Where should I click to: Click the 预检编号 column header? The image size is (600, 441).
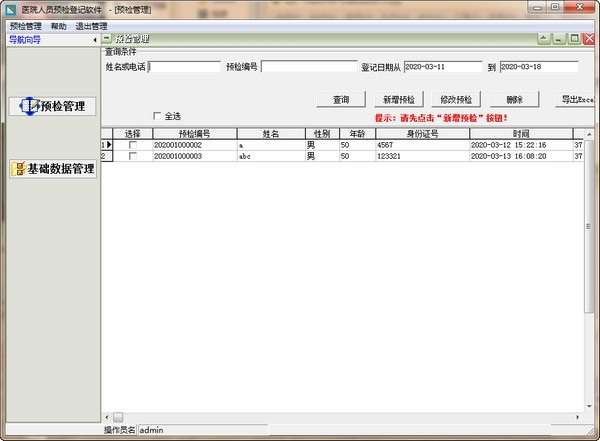195,134
